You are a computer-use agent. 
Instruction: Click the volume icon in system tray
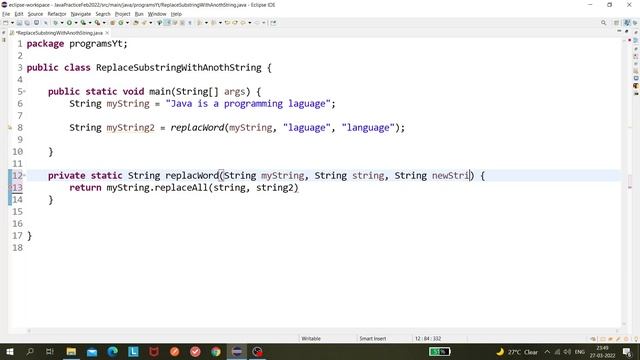[x=567, y=352]
